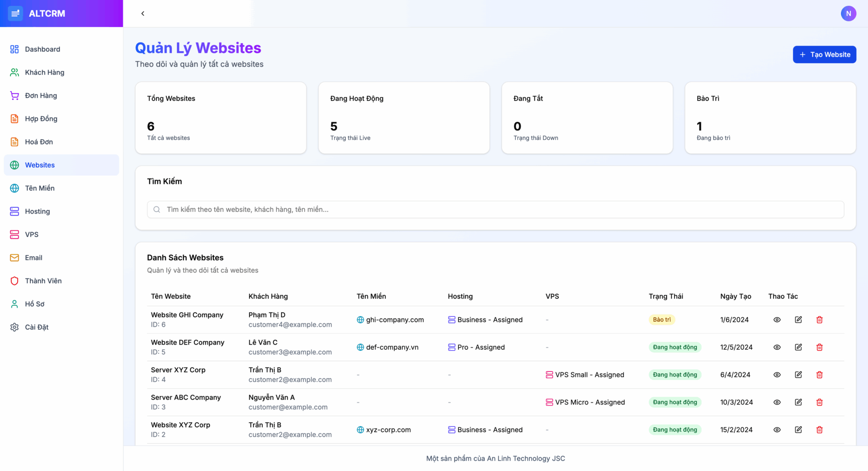
Task: Show details for Server XYZ Corp
Action: 777,375
